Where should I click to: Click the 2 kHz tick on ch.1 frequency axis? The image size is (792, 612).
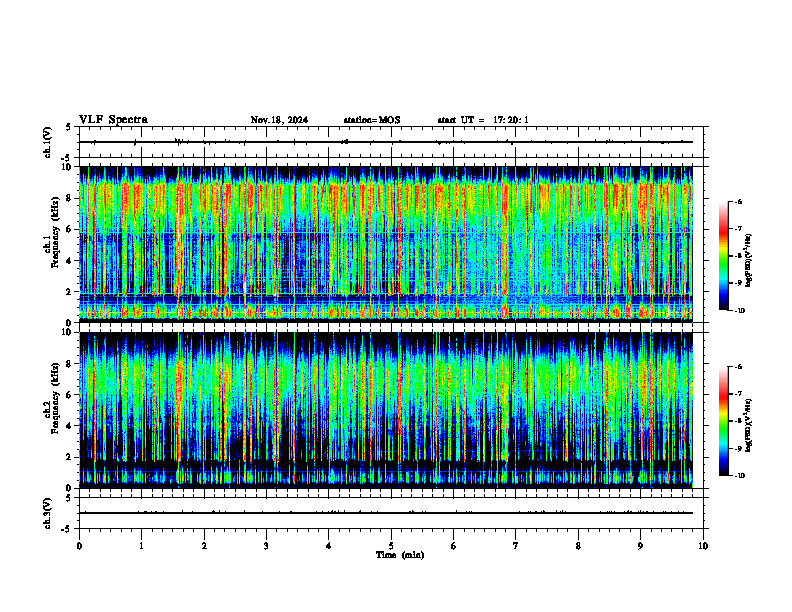coord(70,292)
